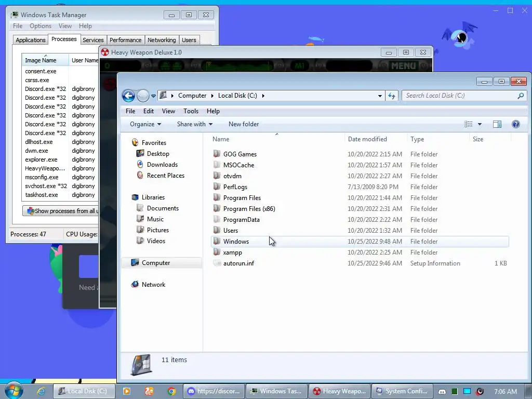
Task: Switch to Users tab in Task Manager
Action: click(x=189, y=40)
